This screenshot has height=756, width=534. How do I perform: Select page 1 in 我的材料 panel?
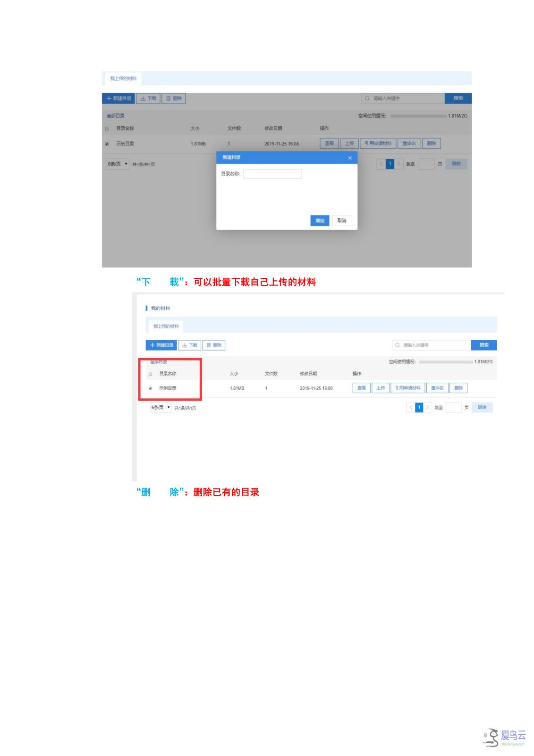point(419,407)
